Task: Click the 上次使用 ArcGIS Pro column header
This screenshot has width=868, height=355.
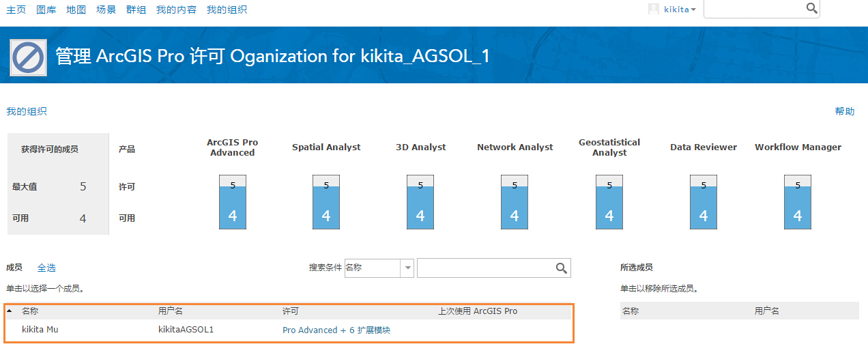Action: (478, 311)
